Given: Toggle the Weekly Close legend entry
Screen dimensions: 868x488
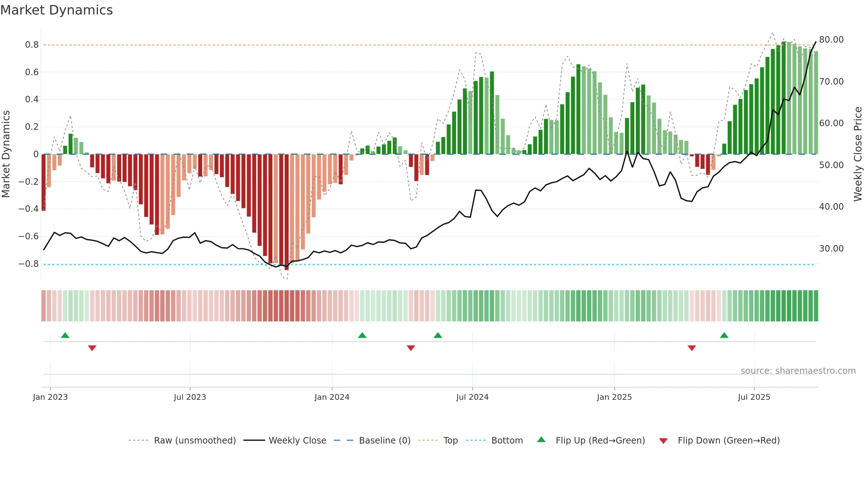Looking at the screenshot, I should point(285,440).
